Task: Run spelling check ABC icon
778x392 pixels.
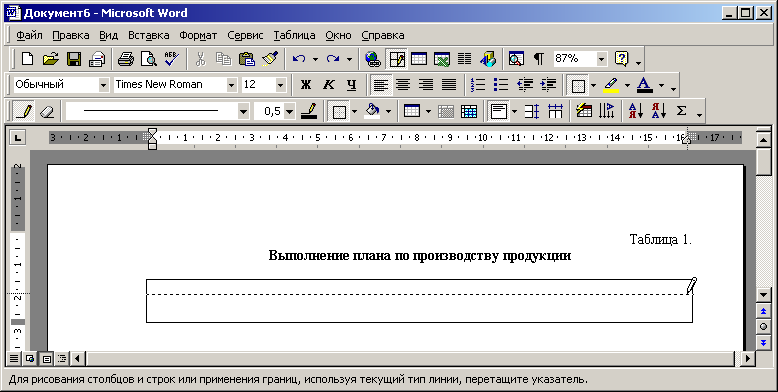Action: pyautogui.click(x=172, y=59)
